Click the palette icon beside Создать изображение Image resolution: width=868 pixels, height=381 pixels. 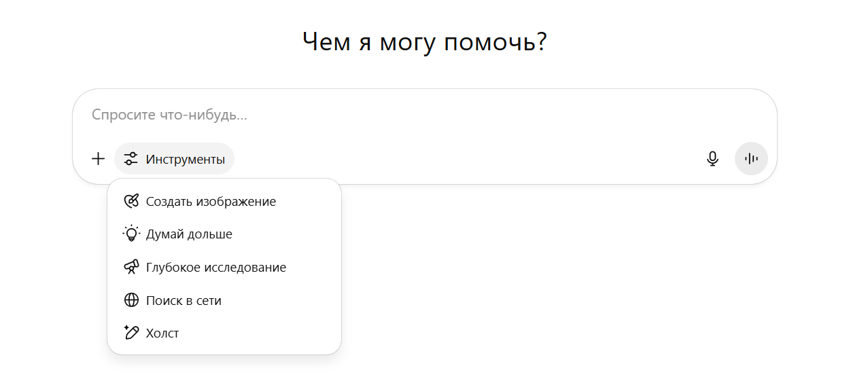[131, 201]
